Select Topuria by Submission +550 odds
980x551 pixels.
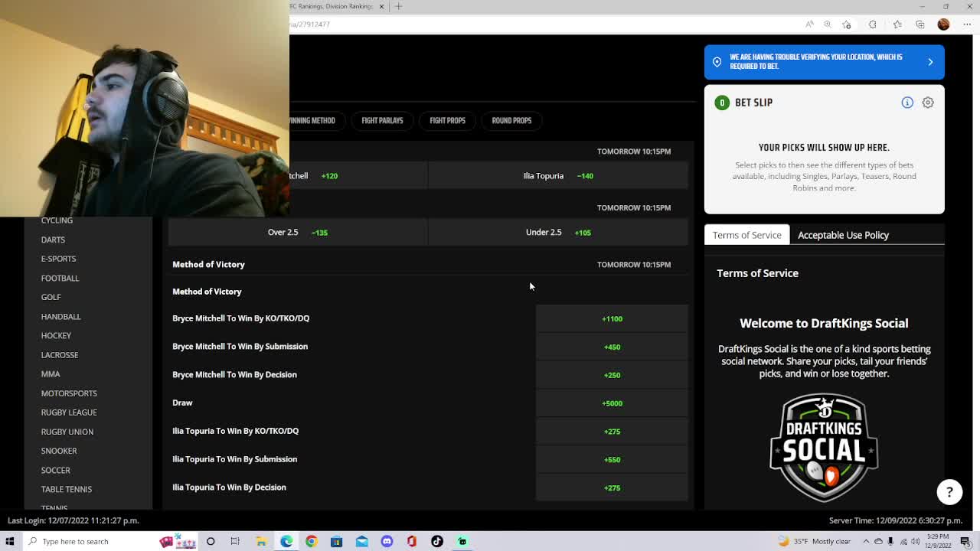tap(612, 460)
